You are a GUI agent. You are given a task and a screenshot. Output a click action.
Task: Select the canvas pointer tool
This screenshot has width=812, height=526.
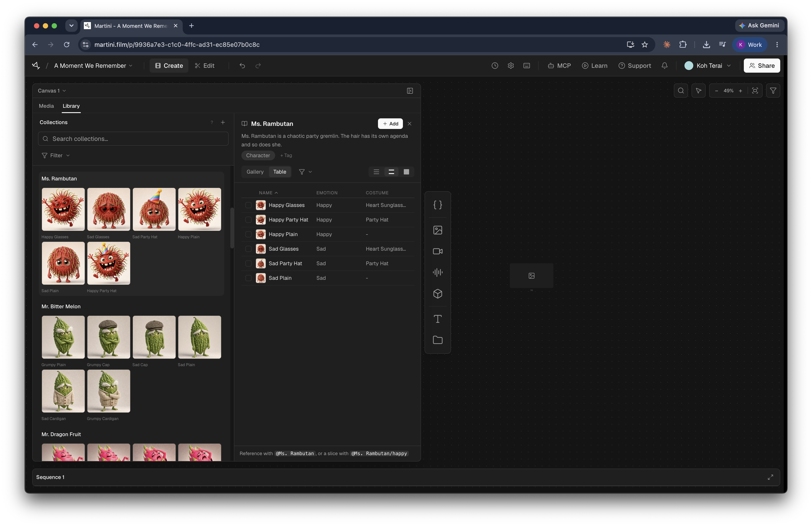(698, 91)
